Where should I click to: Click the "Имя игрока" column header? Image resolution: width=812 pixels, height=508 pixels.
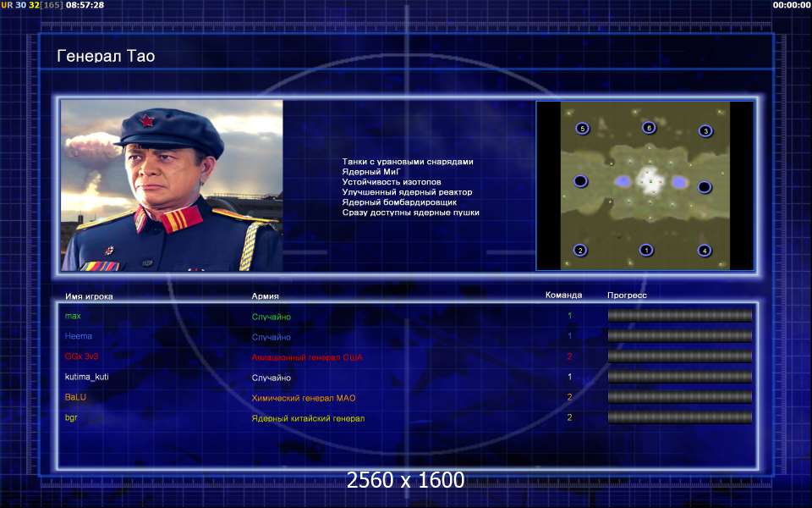coord(89,296)
